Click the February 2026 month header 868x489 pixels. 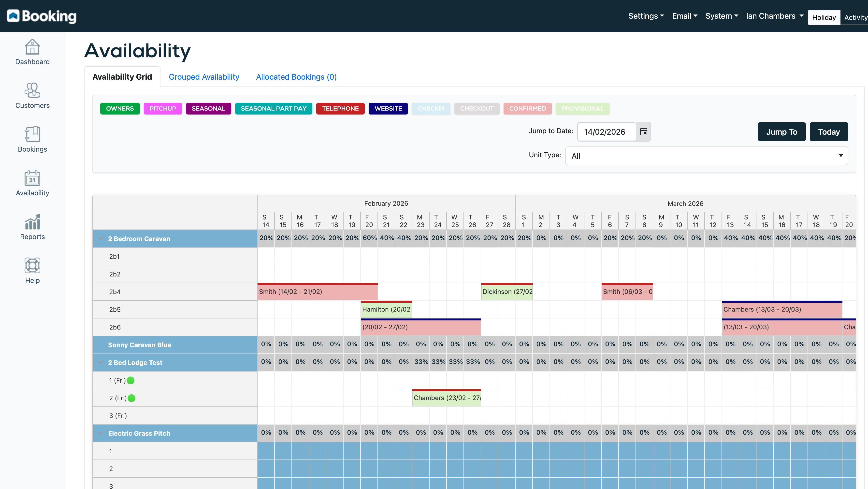click(x=386, y=203)
